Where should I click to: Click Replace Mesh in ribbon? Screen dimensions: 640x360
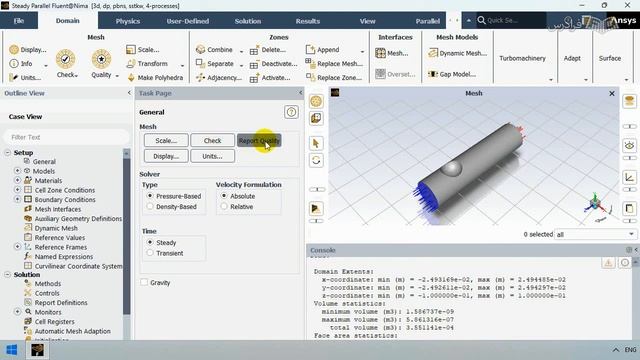point(334,64)
